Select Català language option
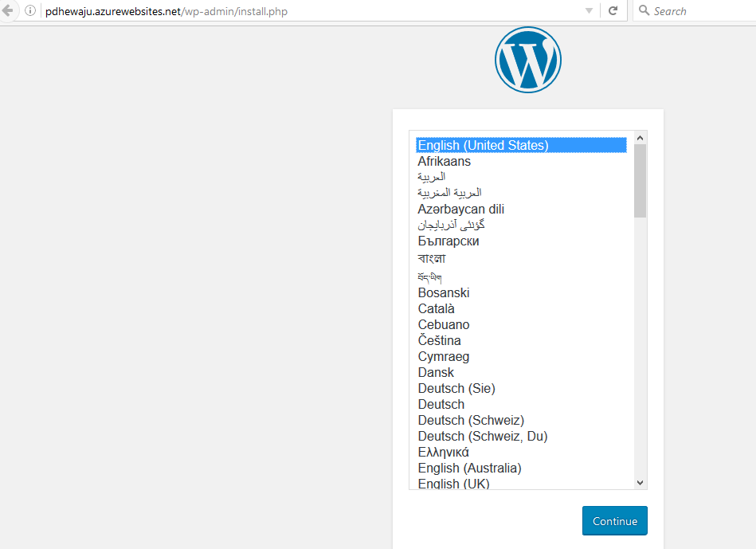 [x=521, y=308]
